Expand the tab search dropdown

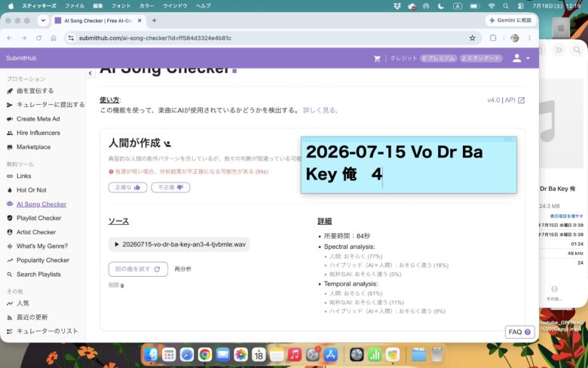[43, 20]
